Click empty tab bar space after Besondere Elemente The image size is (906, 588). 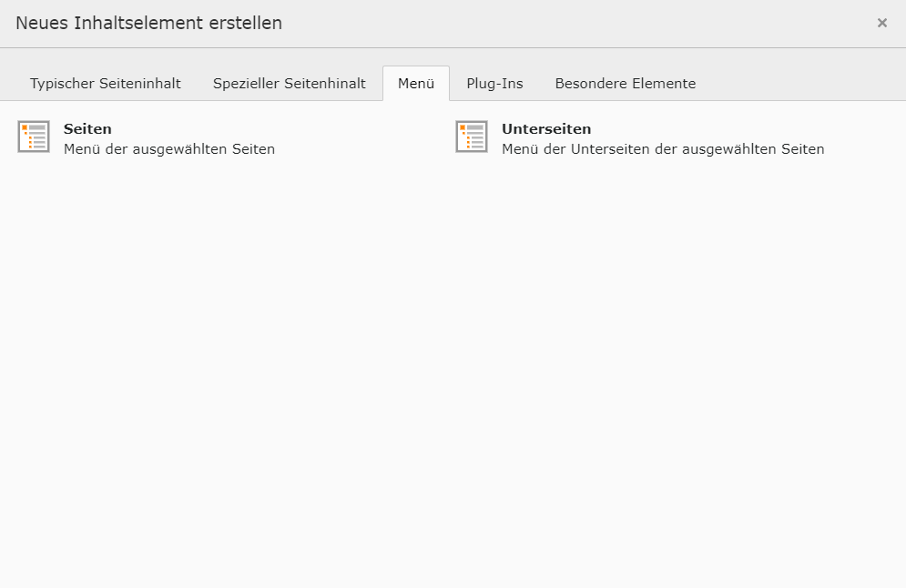[801, 84]
